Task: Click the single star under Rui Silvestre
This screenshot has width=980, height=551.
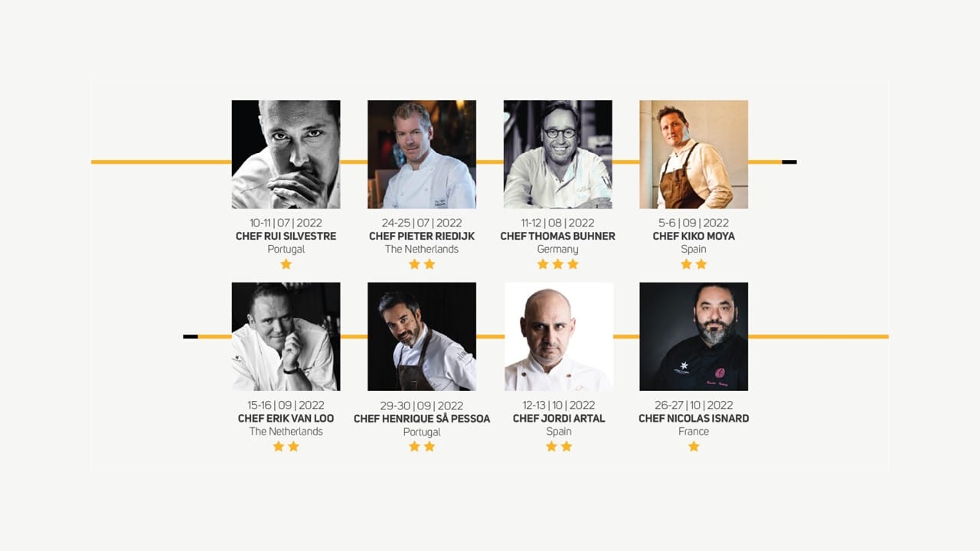Action: [x=286, y=264]
